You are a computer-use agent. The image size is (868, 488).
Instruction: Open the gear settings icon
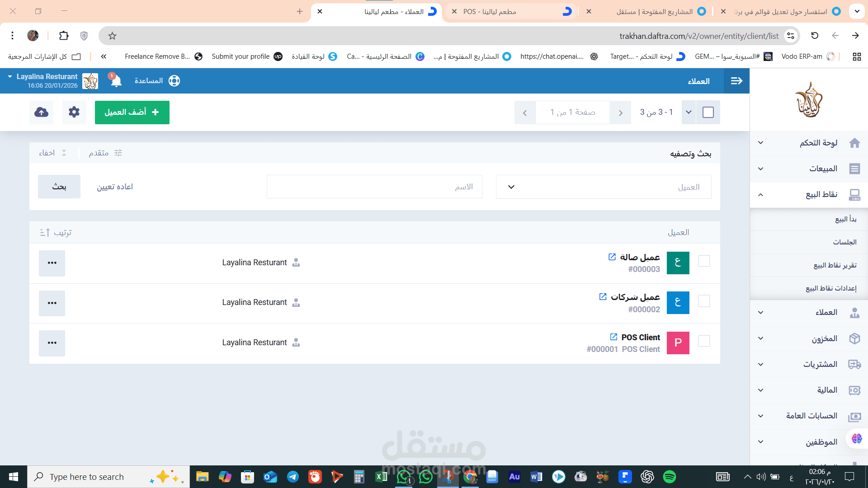pos(74,112)
